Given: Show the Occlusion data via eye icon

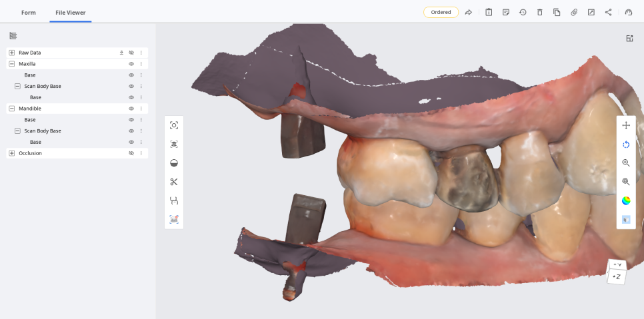Looking at the screenshot, I should [131, 153].
